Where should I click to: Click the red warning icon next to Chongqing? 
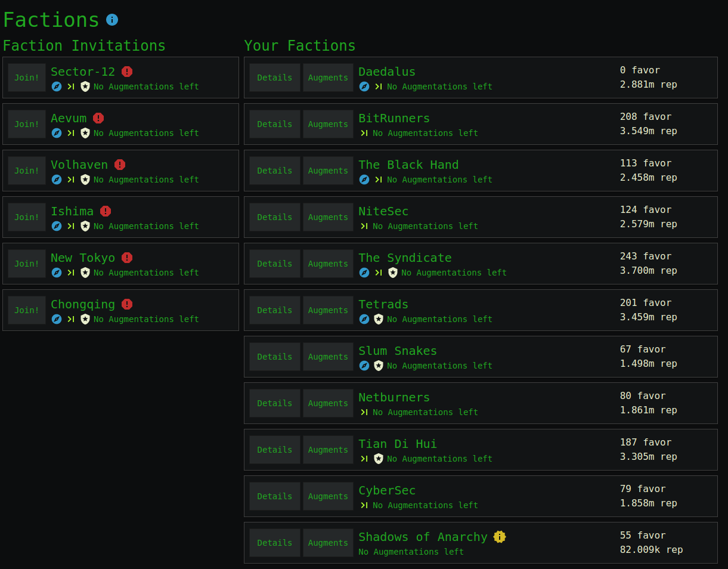click(x=127, y=304)
